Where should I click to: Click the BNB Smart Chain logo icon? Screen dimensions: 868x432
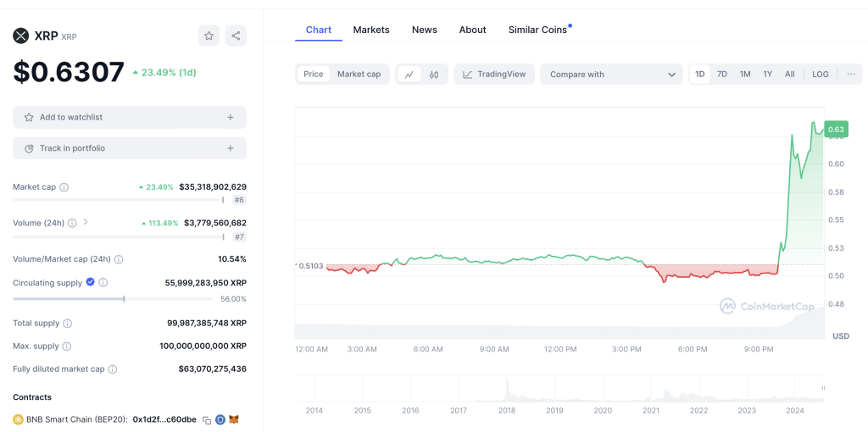click(x=18, y=419)
